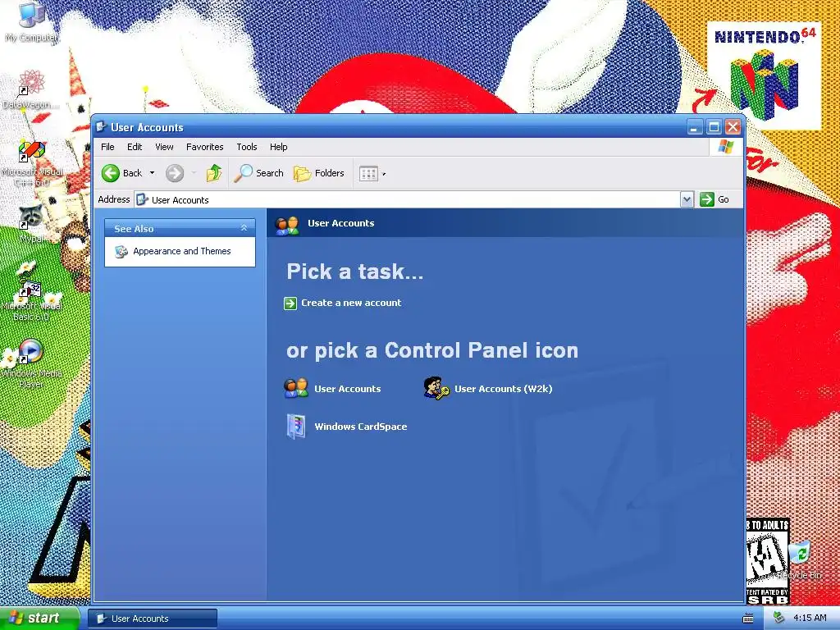Image resolution: width=840 pixels, height=630 pixels.
Task: Click Create a new account link
Action: (x=351, y=303)
